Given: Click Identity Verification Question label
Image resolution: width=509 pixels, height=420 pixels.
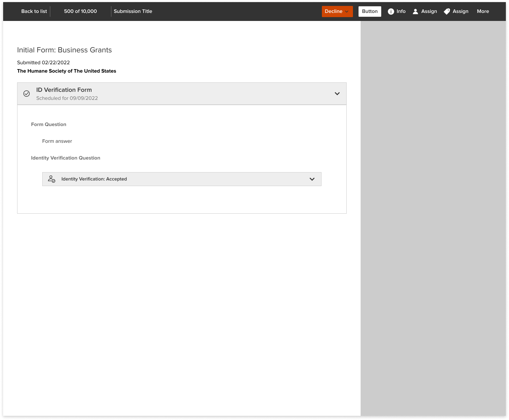Looking at the screenshot, I should click(66, 158).
